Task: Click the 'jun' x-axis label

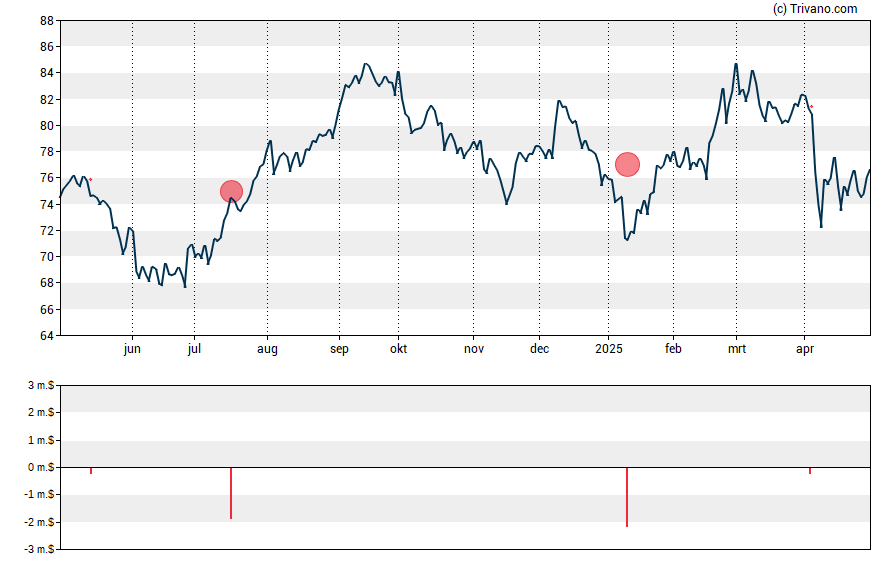Action: point(132,349)
